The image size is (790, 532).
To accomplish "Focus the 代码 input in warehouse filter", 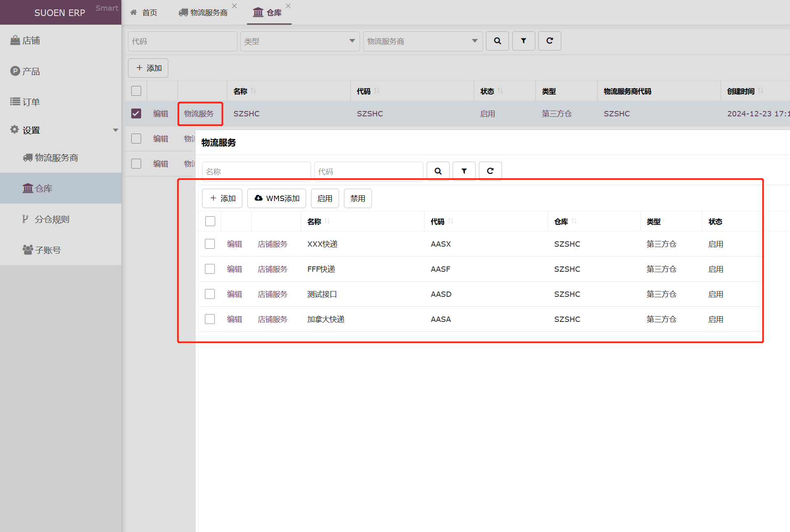I will click(183, 41).
